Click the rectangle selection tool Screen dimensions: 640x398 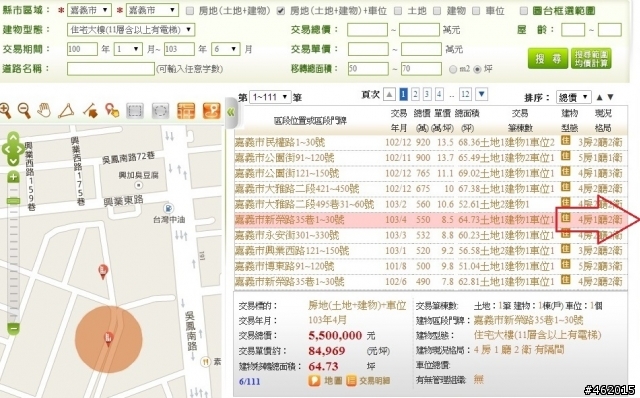(x=135, y=111)
